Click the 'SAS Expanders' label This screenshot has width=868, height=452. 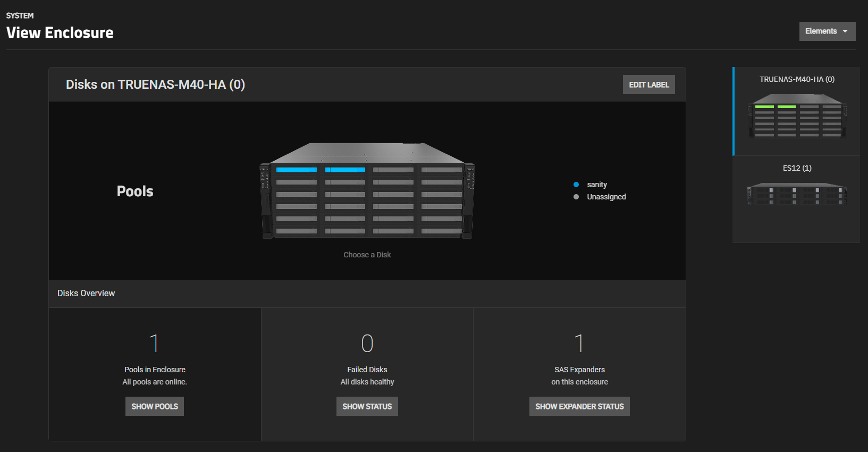(x=579, y=370)
